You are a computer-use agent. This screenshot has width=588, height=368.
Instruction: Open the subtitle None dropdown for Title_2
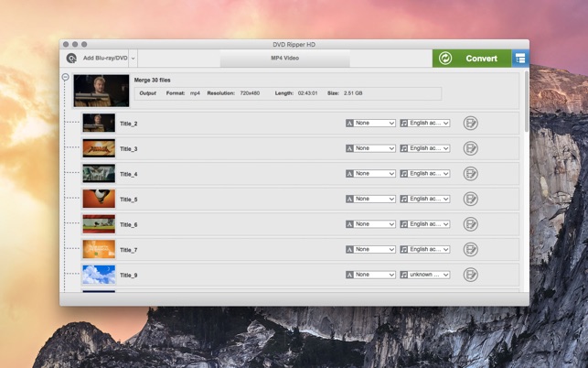(375, 123)
